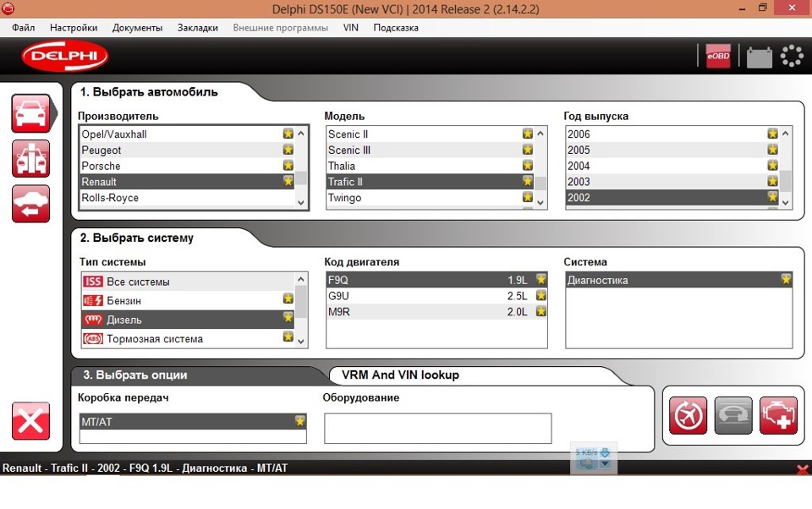
Task: Click the manufacturer list scrollbar thumb
Action: 301,178
